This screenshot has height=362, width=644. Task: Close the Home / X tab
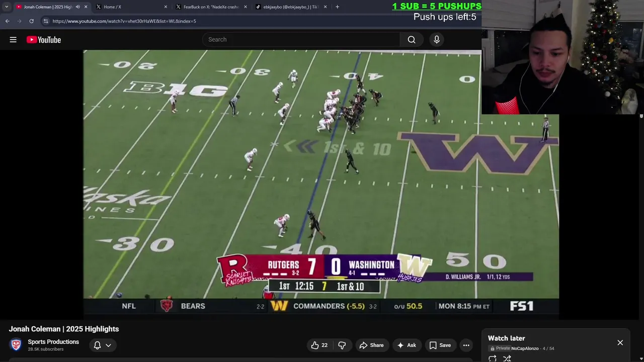click(166, 7)
